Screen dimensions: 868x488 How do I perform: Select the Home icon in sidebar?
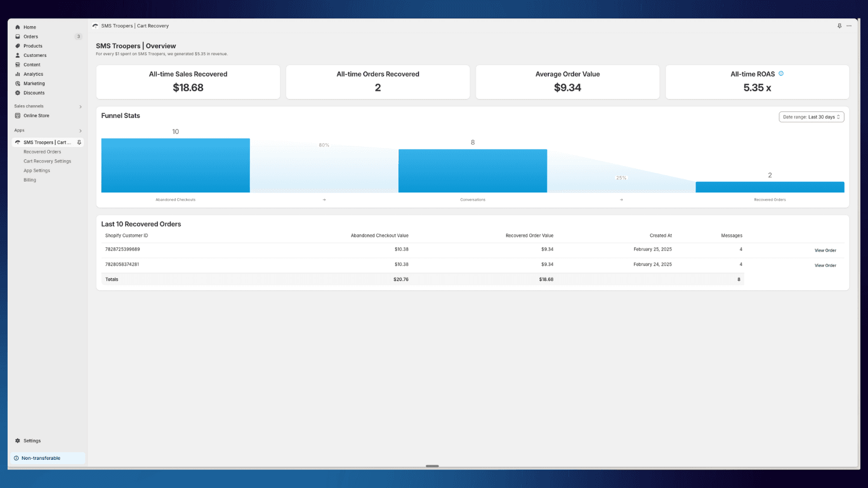click(18, 27)
